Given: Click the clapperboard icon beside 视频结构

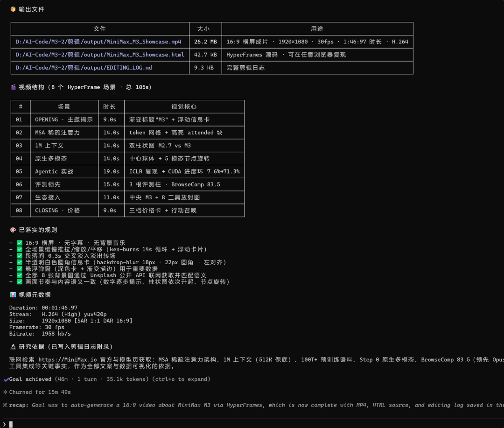Looking at the screenshot, I should pos(13,87).
